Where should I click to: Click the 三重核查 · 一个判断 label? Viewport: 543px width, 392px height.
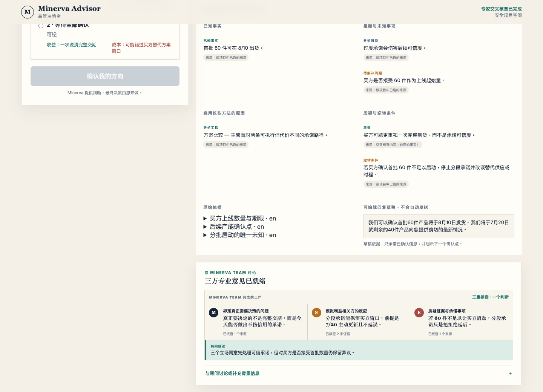pyautogui.click(x=490, y=297)
